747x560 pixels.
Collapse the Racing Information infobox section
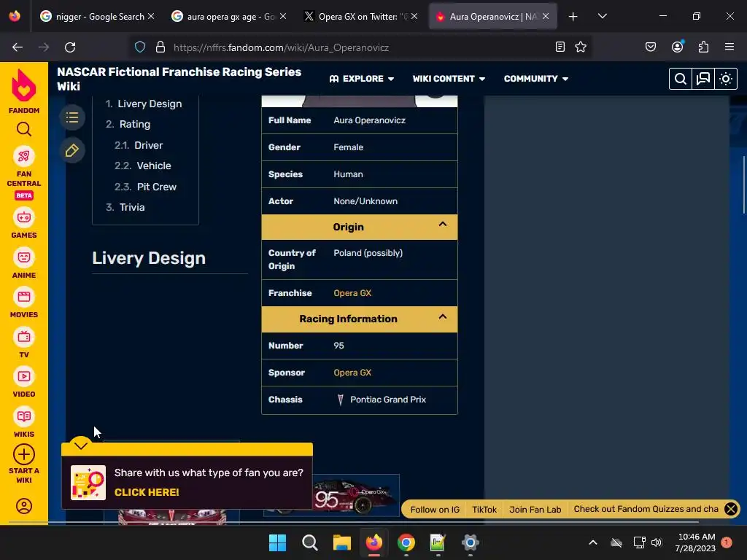point(443,316)
